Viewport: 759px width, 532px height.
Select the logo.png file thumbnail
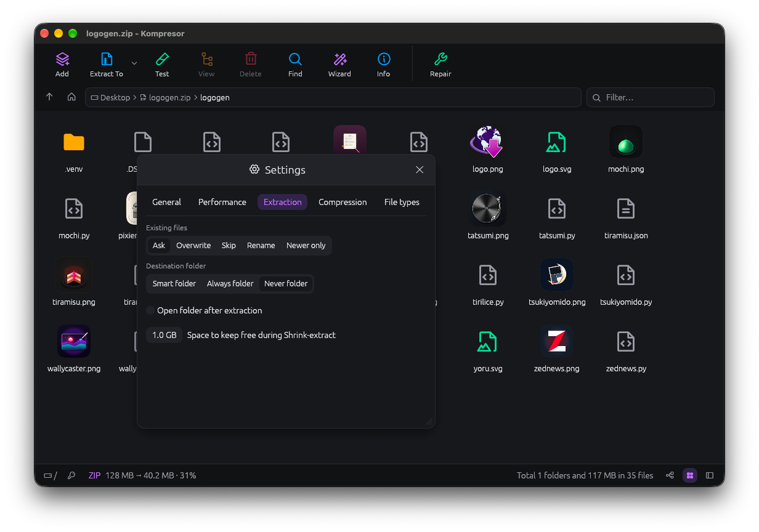[x=488, y=142]
